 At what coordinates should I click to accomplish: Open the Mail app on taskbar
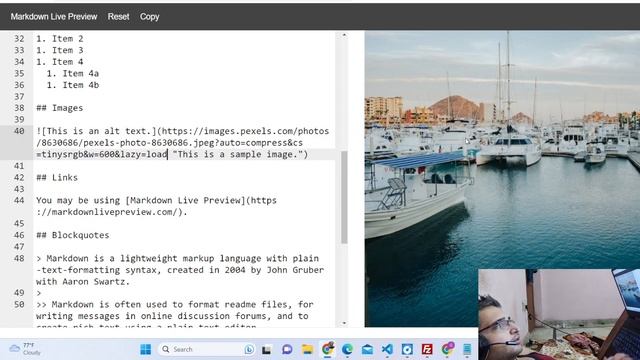367,349
